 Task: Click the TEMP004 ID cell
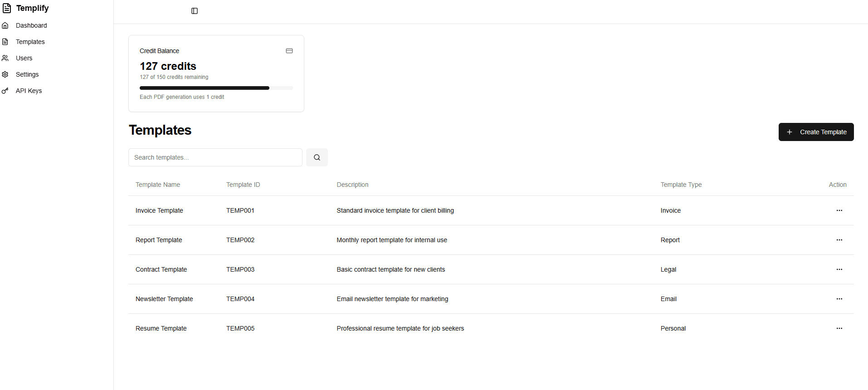240,299
